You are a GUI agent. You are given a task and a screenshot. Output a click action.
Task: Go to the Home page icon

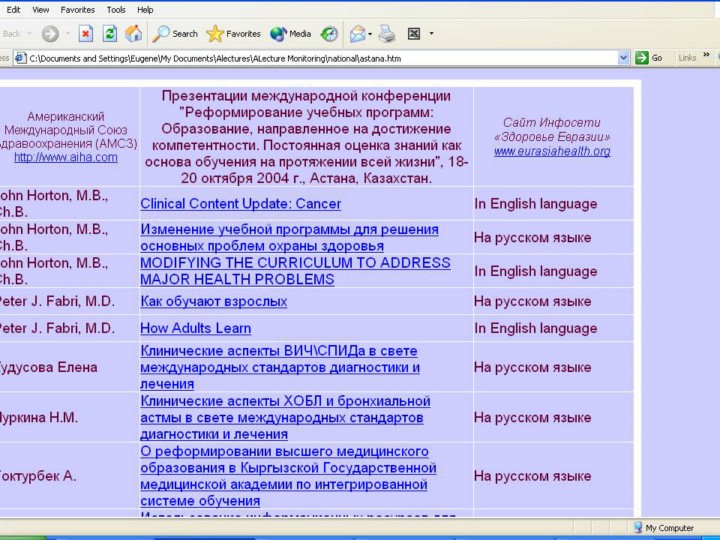click(132, 33)
